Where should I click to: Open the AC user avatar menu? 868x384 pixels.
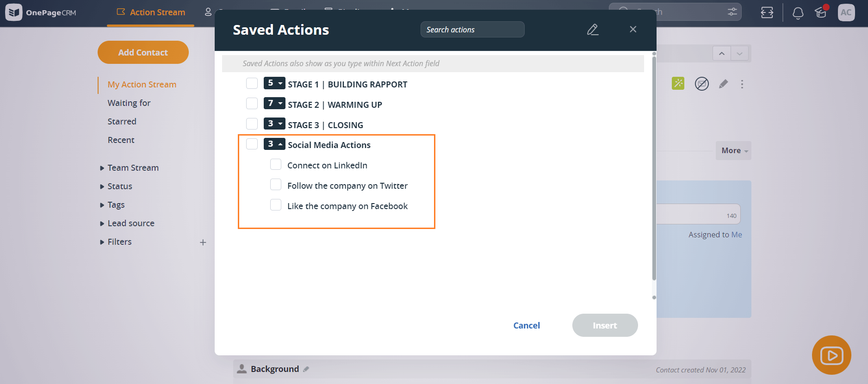click(x=846, y=12)
